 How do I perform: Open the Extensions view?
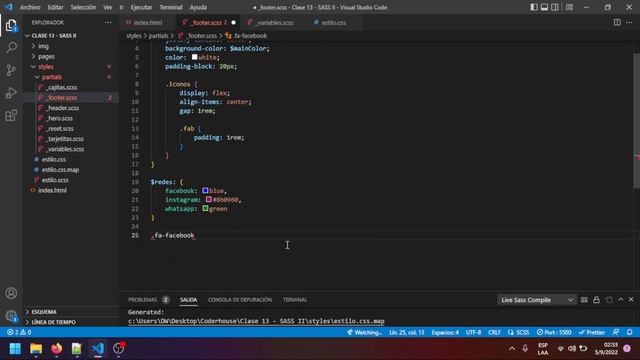pyautogui.click(x=11, y=115)
